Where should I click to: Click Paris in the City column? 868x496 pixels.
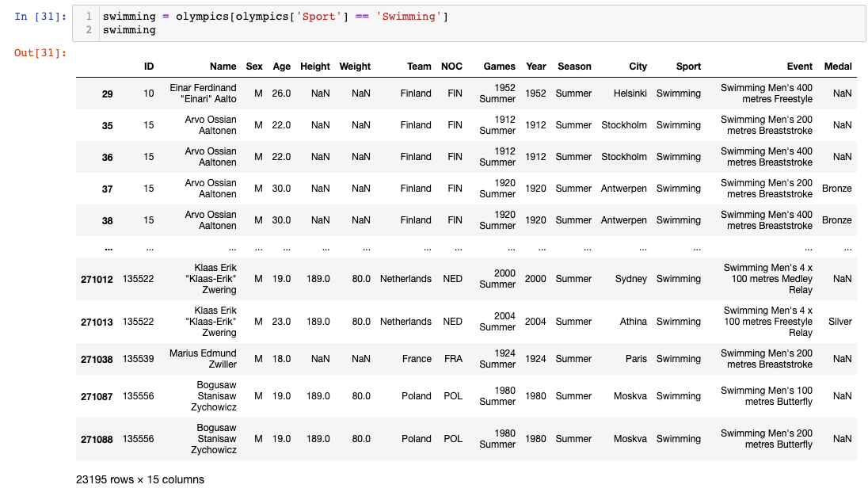(636, 359)
